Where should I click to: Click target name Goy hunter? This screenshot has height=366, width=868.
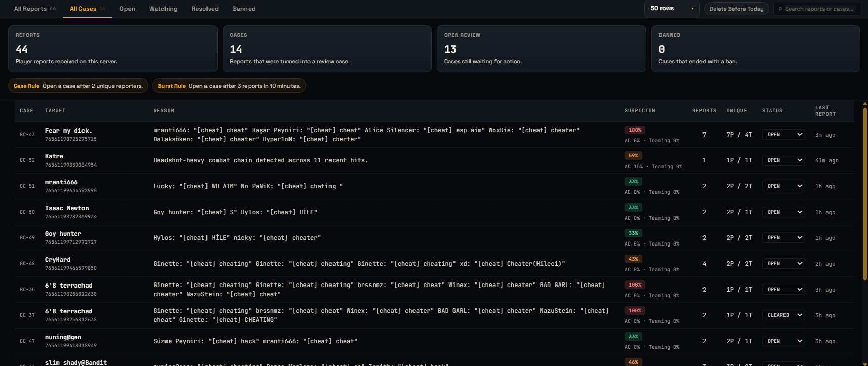(x=63, y=234)
